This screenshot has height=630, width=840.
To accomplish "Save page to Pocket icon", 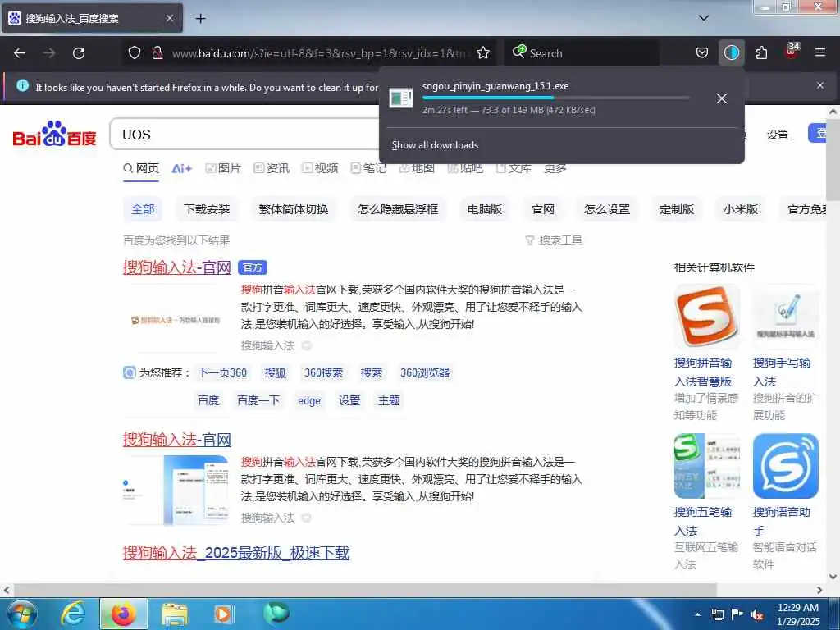I will coord(702,53).
